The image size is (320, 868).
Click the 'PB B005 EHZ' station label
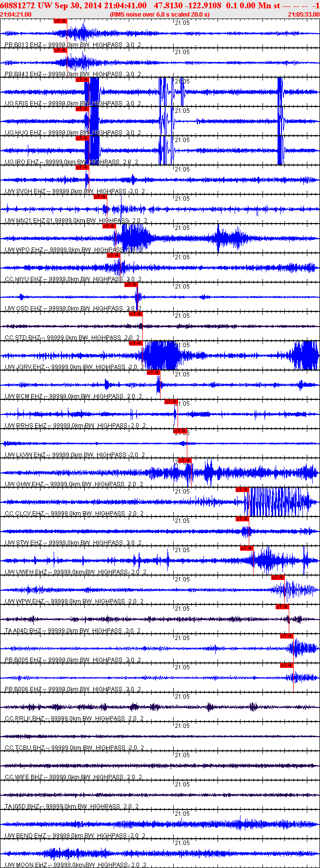click(23, 660)
